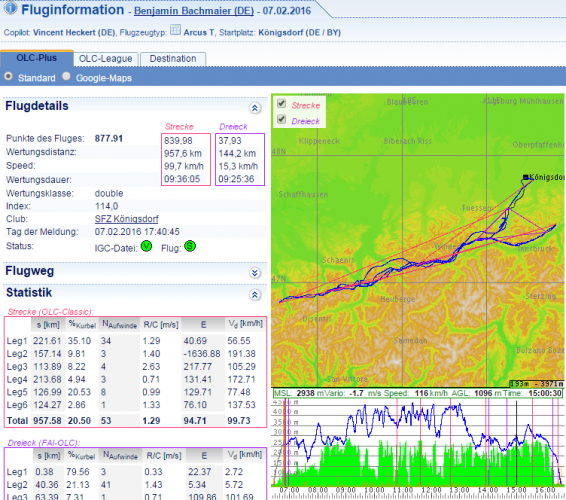Viewport: 566px width, 500px height.
Task: Click the barogram altitude peak near 13:00
Action: point(454,407)
